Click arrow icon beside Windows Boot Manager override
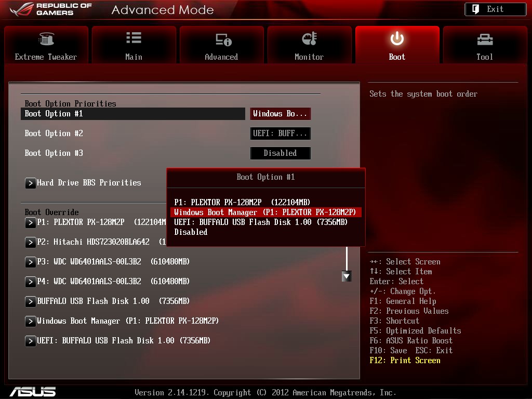This screenshot has height=399, width=532. 30,321
